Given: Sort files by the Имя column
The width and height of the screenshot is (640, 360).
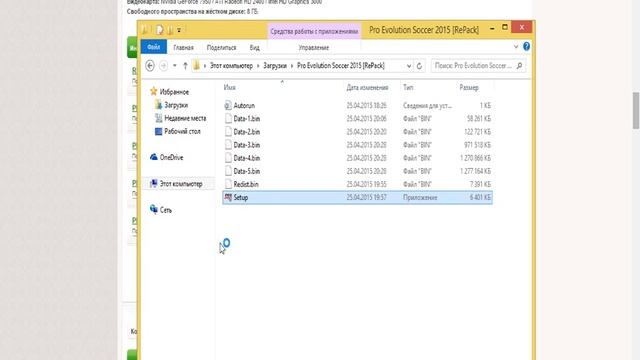Looking at the screenshot, I should pyautogui.click(x=229, y=87).
